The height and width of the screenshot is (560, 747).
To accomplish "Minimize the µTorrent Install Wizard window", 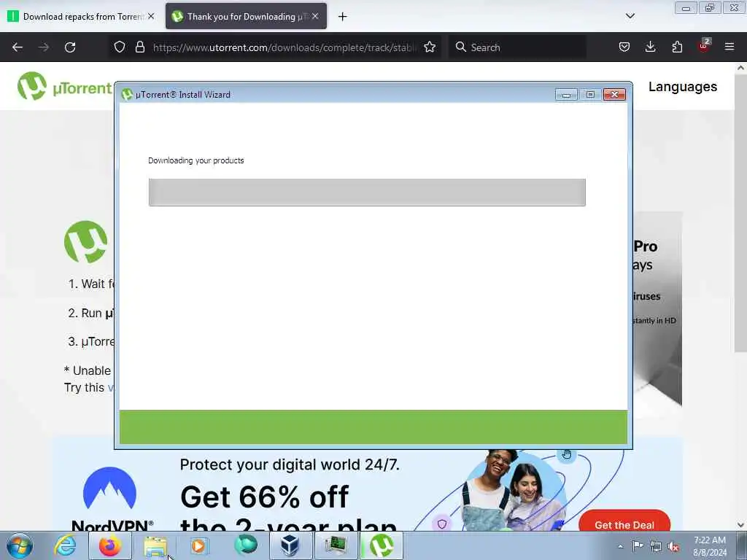I will pos(566,94).
